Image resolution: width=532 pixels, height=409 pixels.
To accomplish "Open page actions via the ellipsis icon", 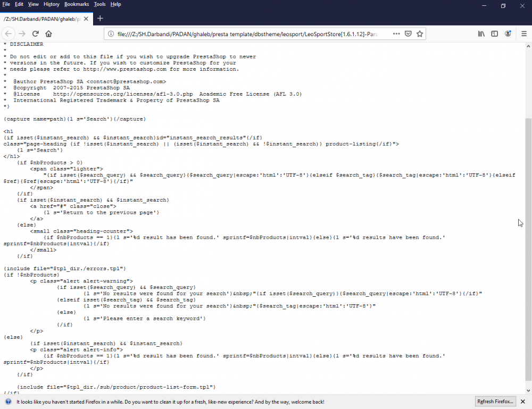I will 396,33.
